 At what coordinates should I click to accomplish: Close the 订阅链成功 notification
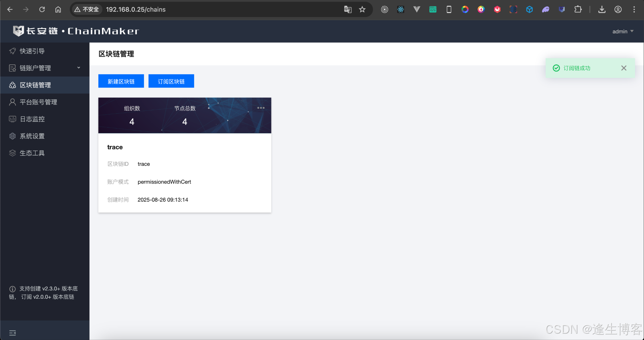pos(624,68)
